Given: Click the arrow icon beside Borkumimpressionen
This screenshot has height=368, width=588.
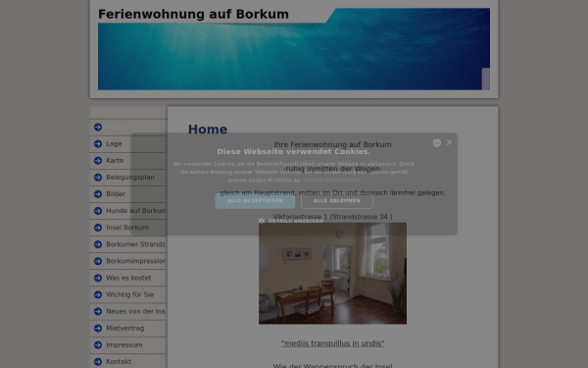Looking at the screenshot, I should pyautogui.click(x=98, y=261).
